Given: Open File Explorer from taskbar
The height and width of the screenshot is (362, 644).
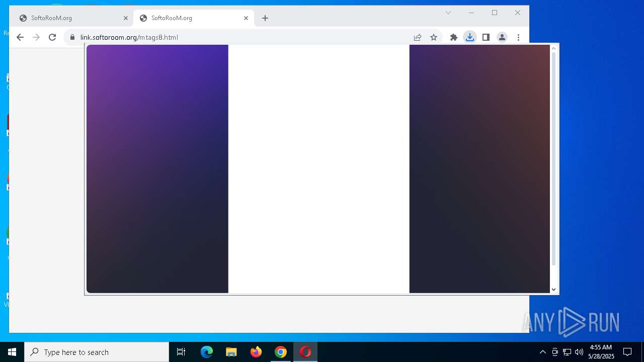Looking at the screenshot, I should (x=231, y=352).
